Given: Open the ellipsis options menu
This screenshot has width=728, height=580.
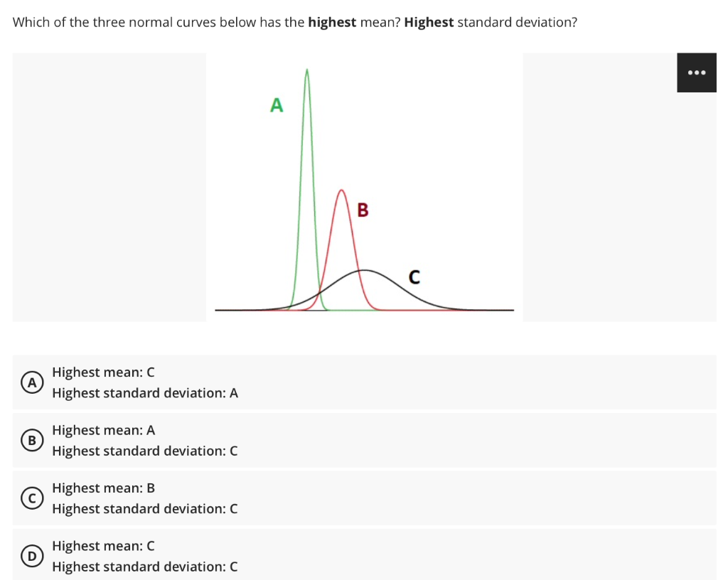Looking at the screenshot, I should [x=697, y=72].
